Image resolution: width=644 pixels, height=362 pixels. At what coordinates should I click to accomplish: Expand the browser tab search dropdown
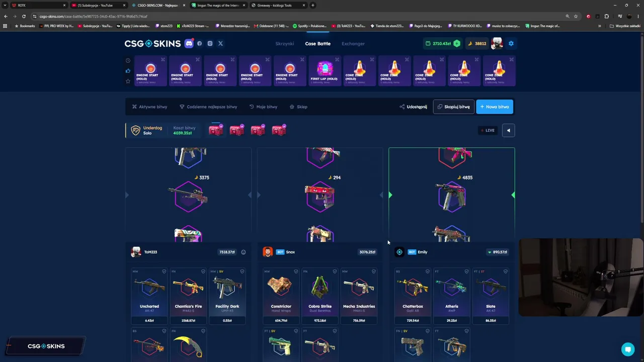pos(5,5)
